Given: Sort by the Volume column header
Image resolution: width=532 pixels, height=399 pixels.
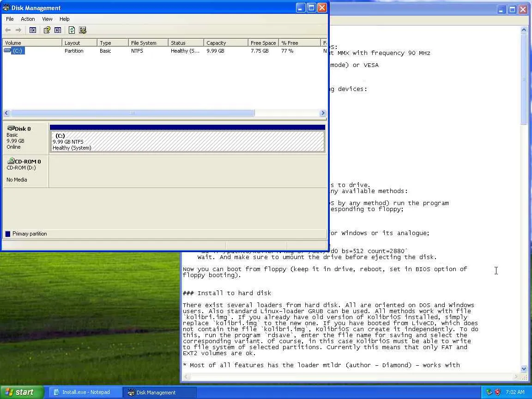Looking at the screenshot, I should (32, 43).
